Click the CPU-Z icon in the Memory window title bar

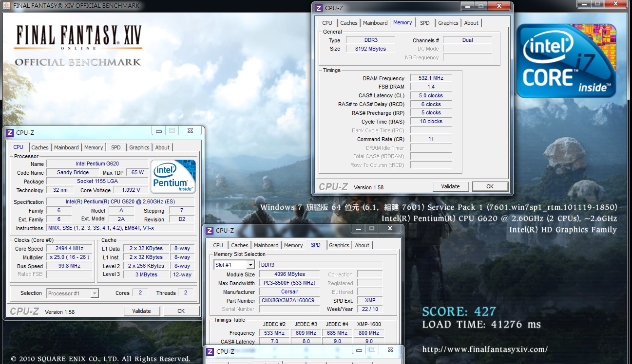tap(319, 8)
